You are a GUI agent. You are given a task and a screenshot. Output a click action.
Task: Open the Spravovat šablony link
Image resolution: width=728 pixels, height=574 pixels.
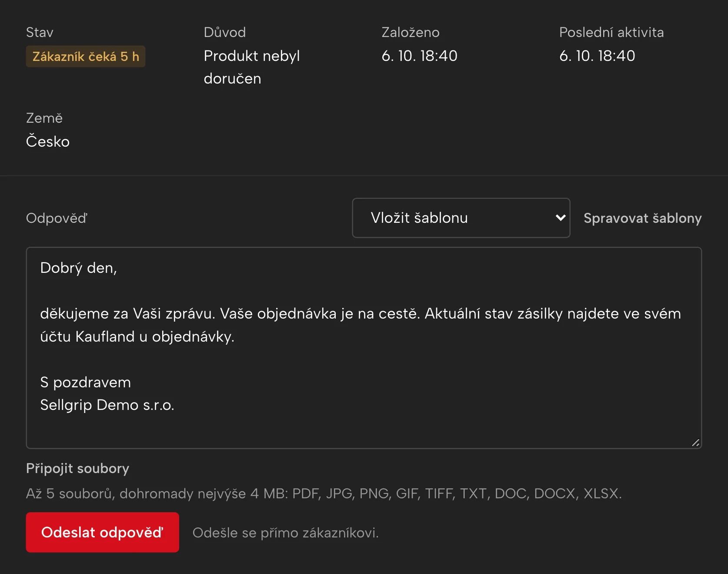[x=642, y=218]
